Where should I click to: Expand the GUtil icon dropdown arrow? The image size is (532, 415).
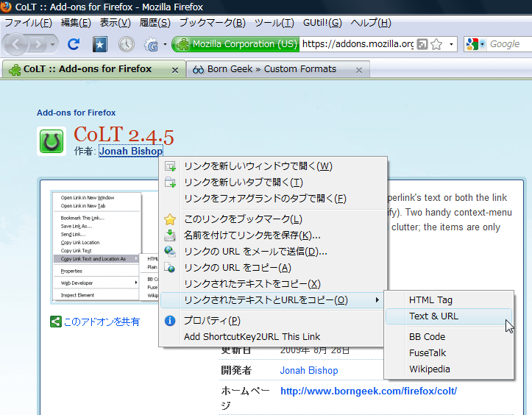tap(166, 44)
